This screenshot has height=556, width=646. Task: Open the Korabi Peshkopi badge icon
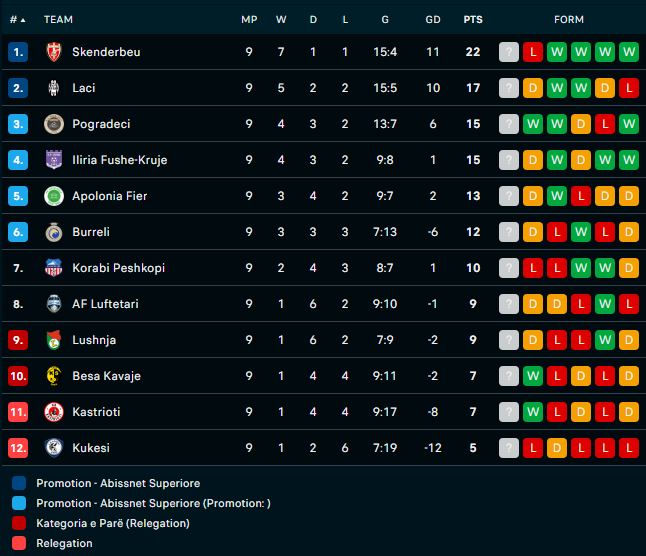(54, 268)
